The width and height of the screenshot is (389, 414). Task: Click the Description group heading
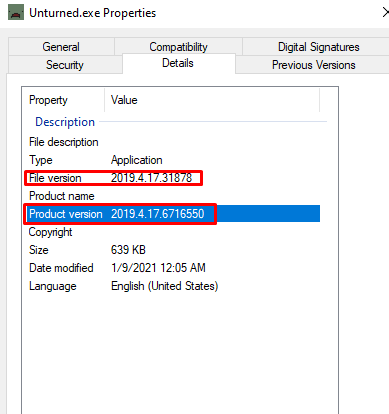point(65,122)
